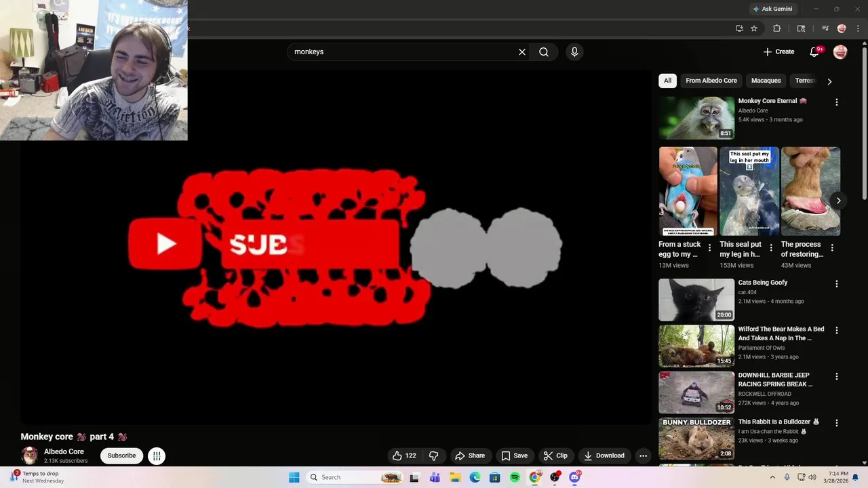Open options for Monkey Core Eternal
Image resolution: width=868 pixels, height=488 pixels.
click(836, 102)
